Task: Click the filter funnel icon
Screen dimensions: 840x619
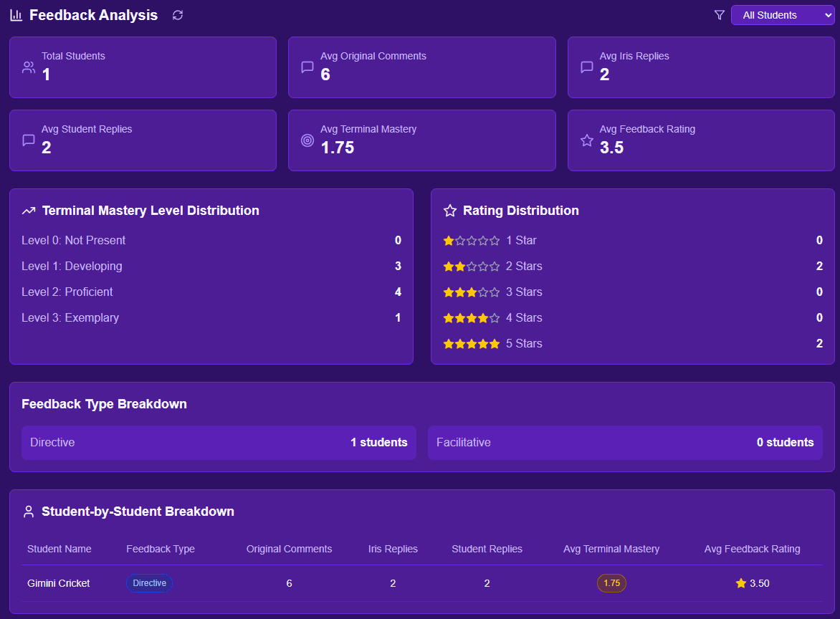Action: point(720,15)
